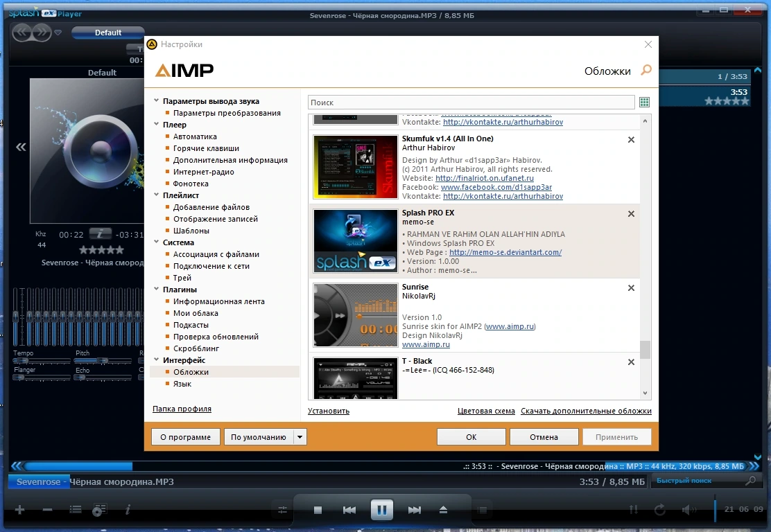Open the По умолчанию dropdown arrow
Image resolution: width=771 pixels, height=532 pixels.
coord(300,437)
